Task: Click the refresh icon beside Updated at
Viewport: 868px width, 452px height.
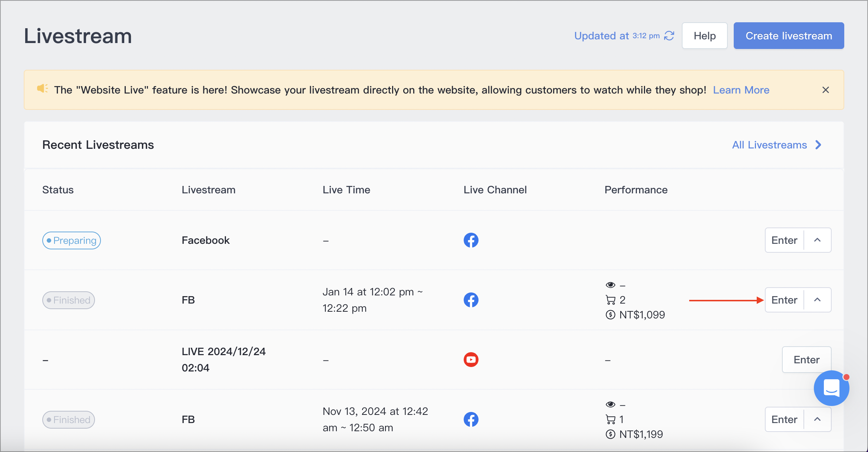Action: pos(669,36)
